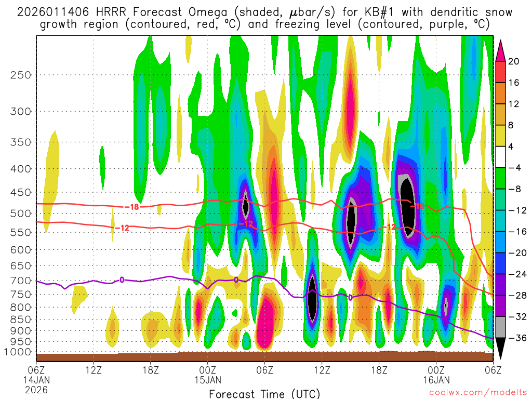Select the 850 pressure level label

click(21, 320)
